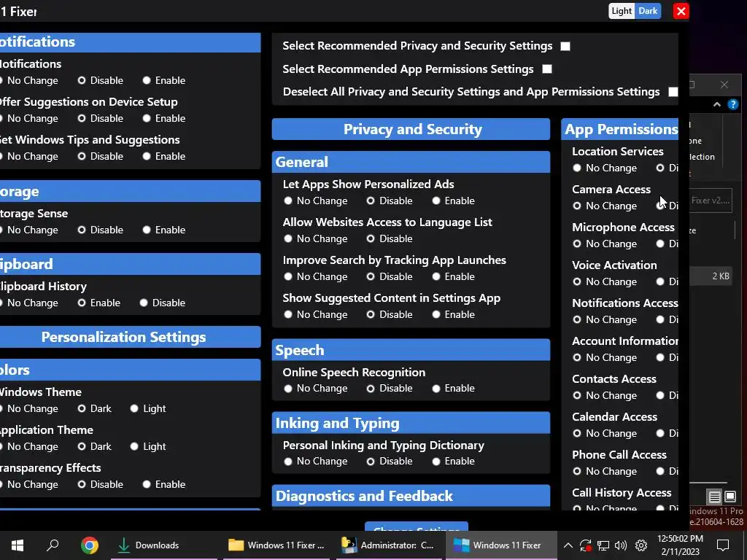Click the Inking and Typing section header

(411, 423)
